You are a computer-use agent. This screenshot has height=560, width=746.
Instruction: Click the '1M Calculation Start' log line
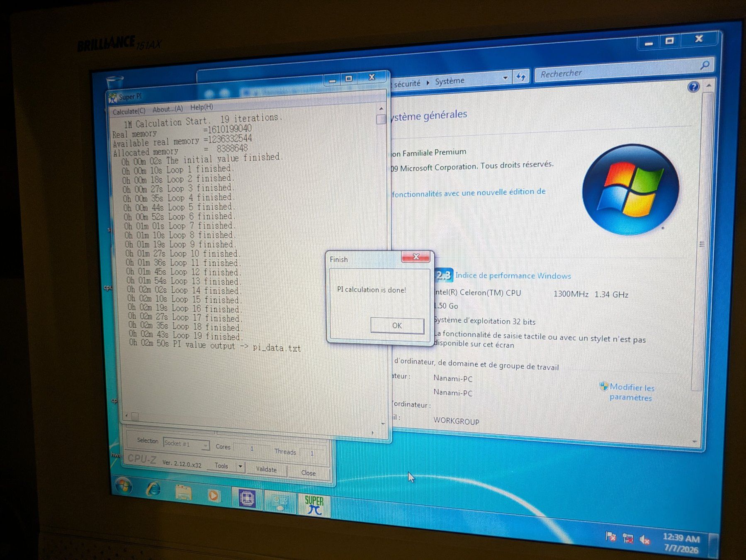[x=203, y=120]
